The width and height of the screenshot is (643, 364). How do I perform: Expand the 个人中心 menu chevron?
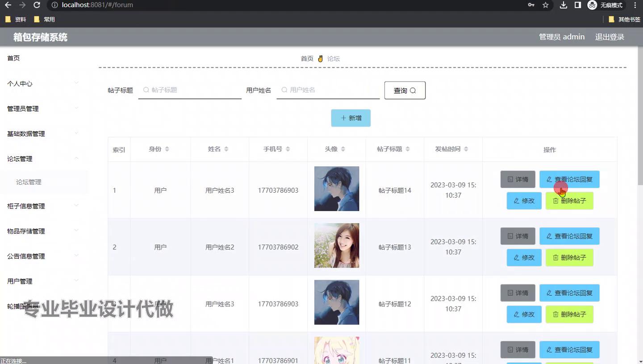[76, 83]
